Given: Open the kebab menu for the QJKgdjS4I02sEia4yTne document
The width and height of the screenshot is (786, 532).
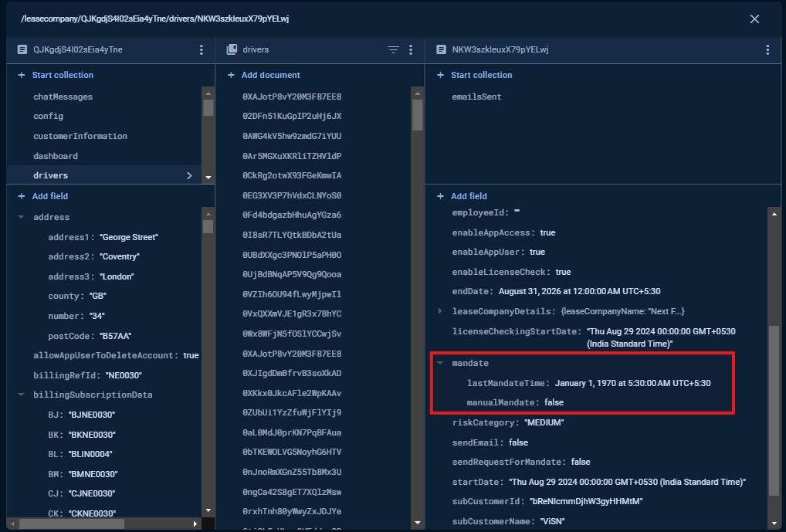Looking at the screenshot, I should tap(202, 49).
